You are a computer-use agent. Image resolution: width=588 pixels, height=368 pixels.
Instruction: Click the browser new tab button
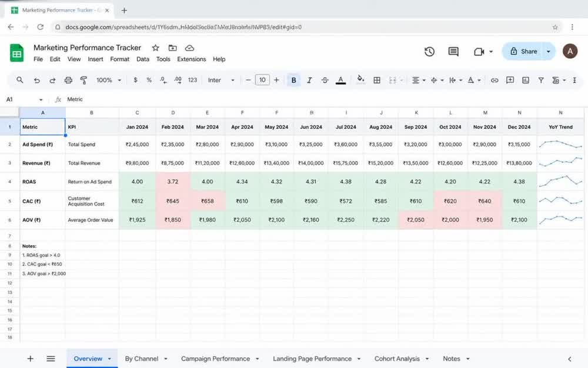tap(124, 11)
